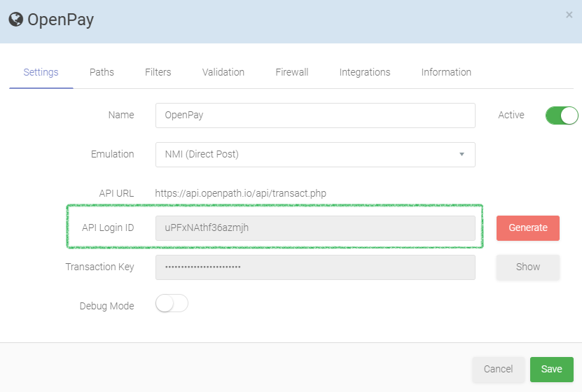Enable the Debug Mode switch
Screen dimensions: 582x392
tap(172, 303)
